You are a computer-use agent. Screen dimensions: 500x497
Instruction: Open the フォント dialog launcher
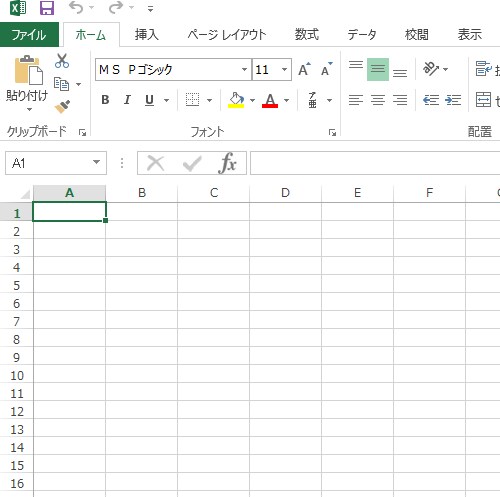(x=332, y=133)
